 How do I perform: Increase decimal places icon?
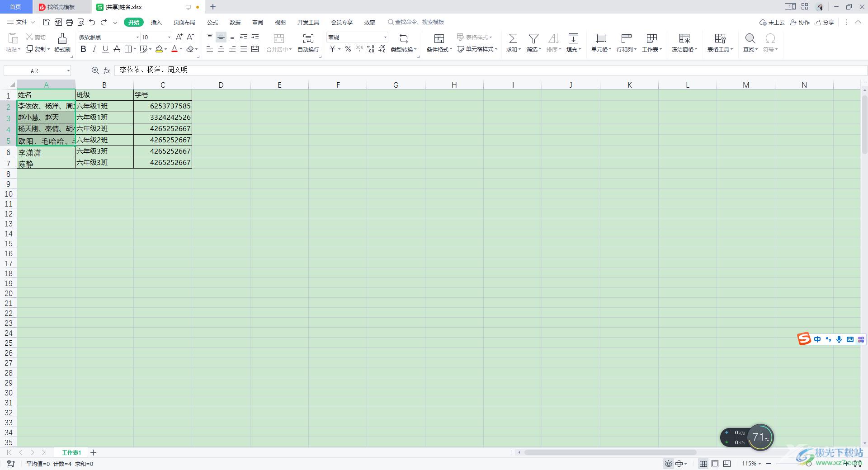(371, 49)
